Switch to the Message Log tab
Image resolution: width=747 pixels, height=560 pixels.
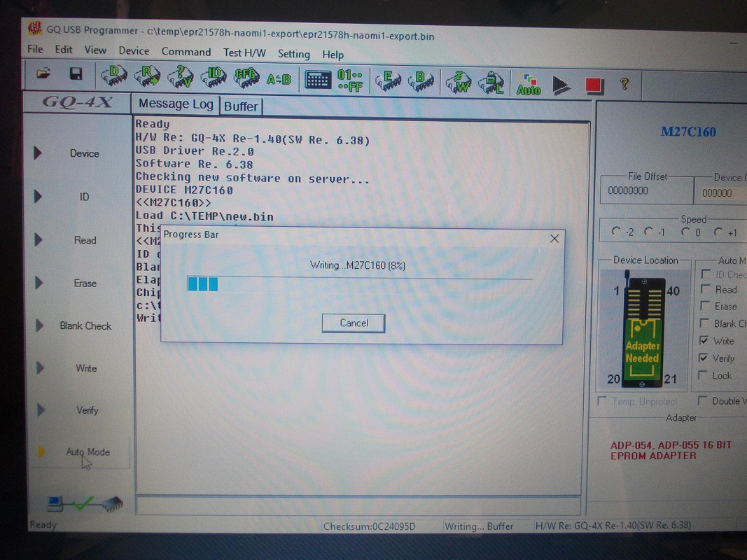coord(176,104)
